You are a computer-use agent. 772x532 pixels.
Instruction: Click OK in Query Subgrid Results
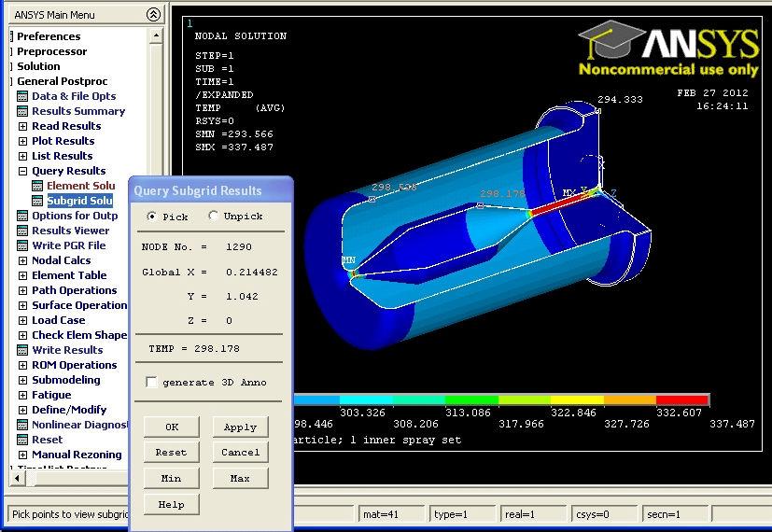[172, 427]
